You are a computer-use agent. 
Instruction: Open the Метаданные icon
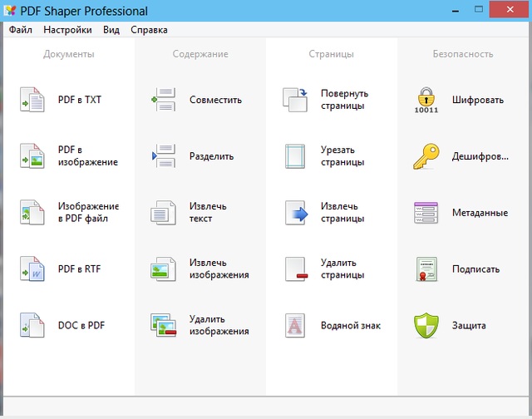click(x=426, y=213)
